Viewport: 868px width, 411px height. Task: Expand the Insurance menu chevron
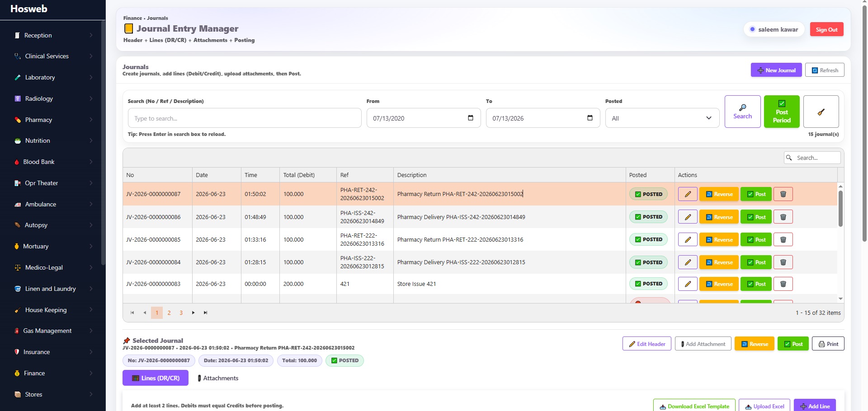91,352
